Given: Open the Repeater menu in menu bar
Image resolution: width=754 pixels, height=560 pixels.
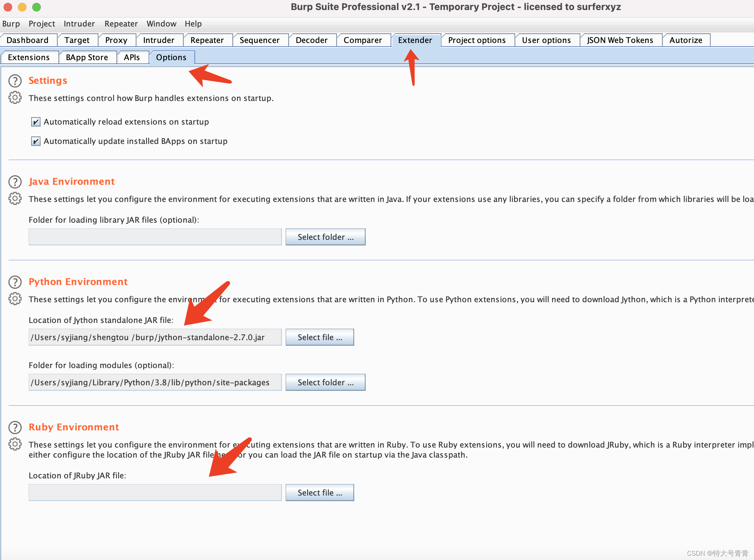Looking at the screenshot, I should pos(121,24).
